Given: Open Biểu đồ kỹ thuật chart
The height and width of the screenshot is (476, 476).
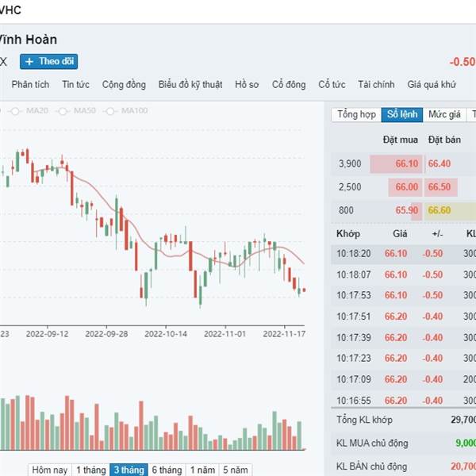Looking at the screenshot, I should (x=190, y=84).
